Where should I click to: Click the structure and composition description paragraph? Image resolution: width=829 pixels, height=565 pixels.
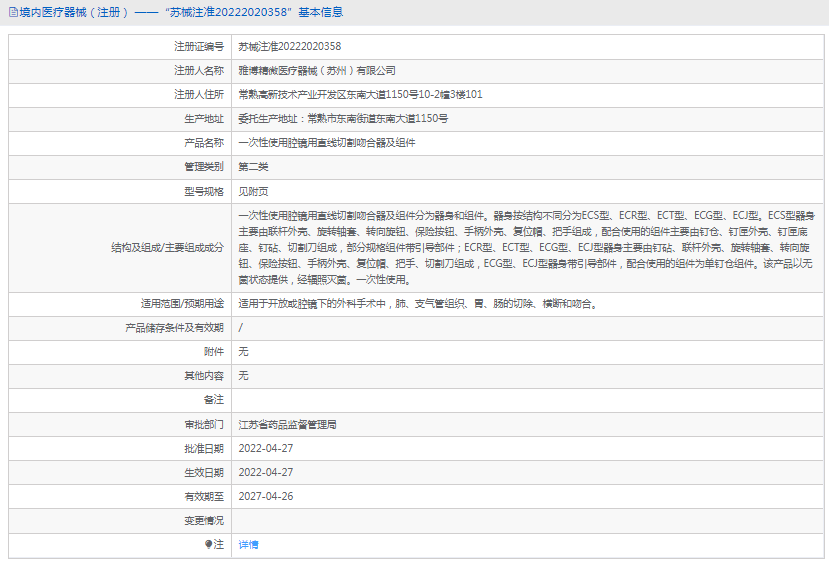[x=526, y=247]
